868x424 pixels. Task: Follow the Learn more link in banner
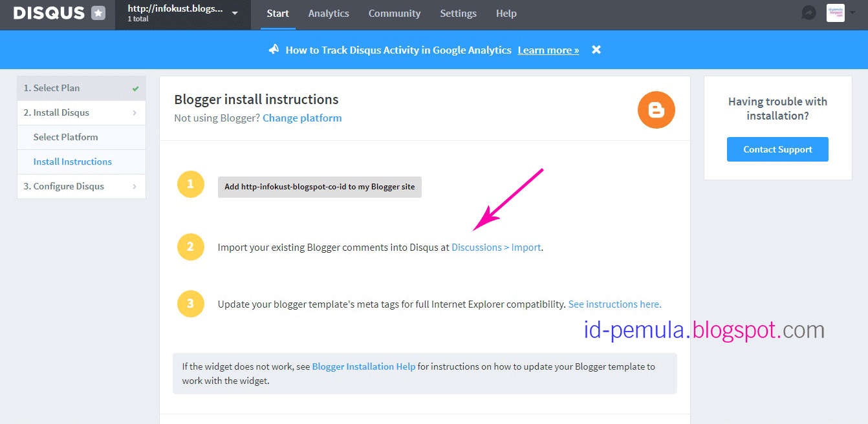[x=548, y=50]
